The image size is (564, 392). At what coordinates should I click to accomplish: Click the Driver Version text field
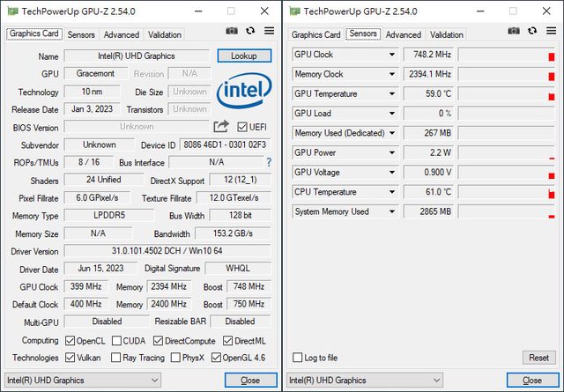tap(169, 251)
